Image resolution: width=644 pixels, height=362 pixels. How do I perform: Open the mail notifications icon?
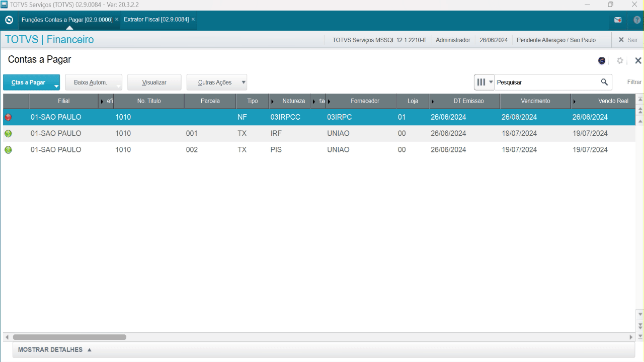click(x=618, y=20)
